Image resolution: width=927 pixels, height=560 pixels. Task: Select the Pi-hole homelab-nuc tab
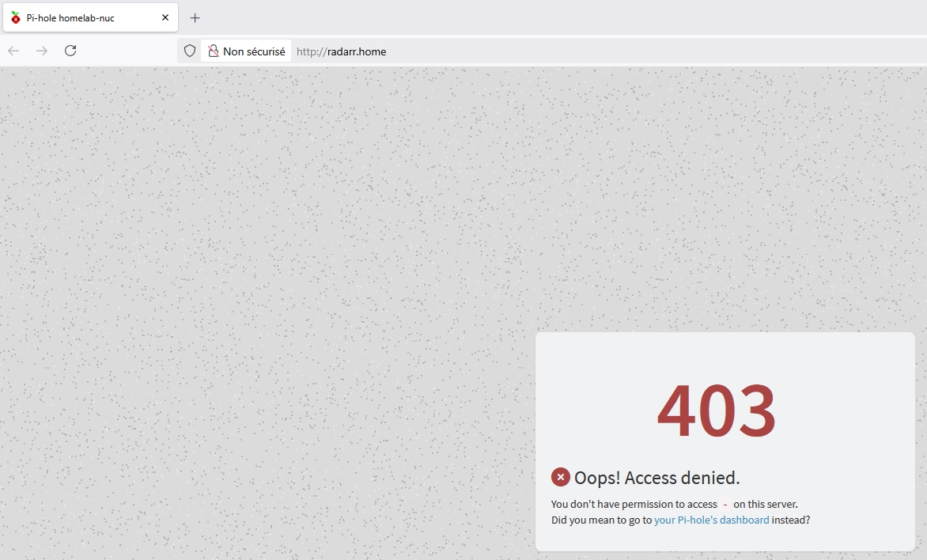[90, 17]
